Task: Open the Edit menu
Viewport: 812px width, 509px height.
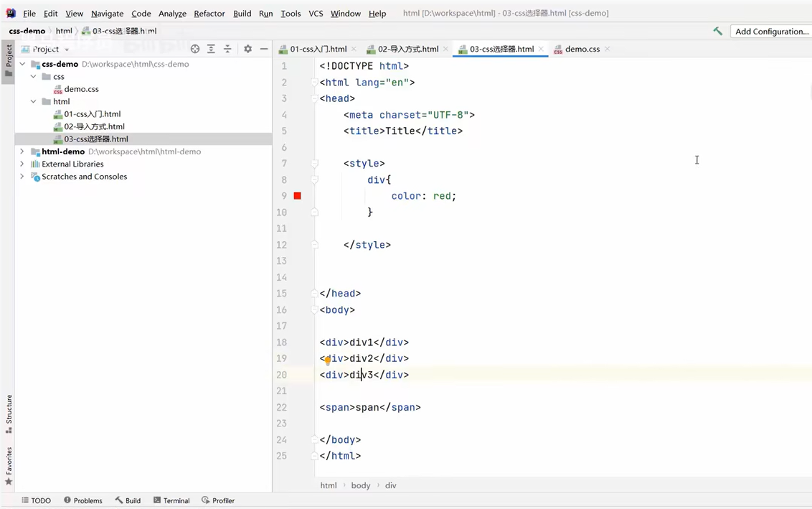Action: [50, 14]
